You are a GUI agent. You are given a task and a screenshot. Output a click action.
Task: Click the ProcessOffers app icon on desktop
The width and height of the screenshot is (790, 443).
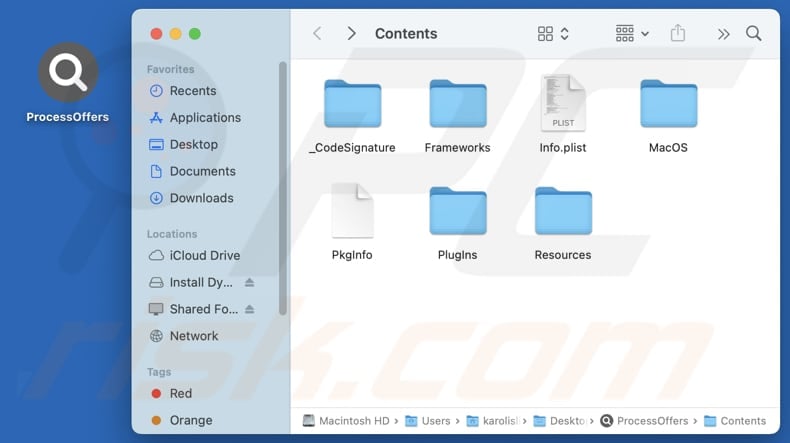[68, 73]
